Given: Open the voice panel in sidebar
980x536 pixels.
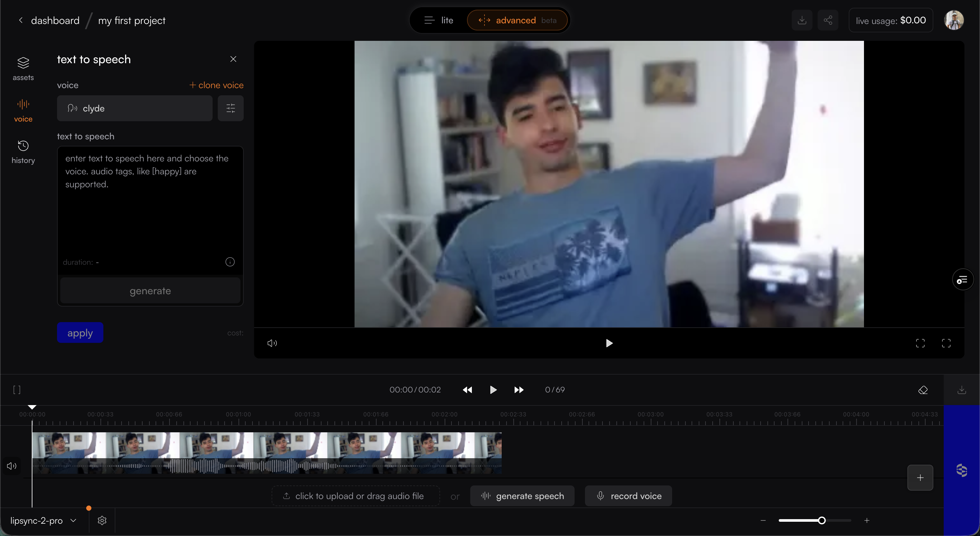Looking at the screenshot, I should 23,110.
